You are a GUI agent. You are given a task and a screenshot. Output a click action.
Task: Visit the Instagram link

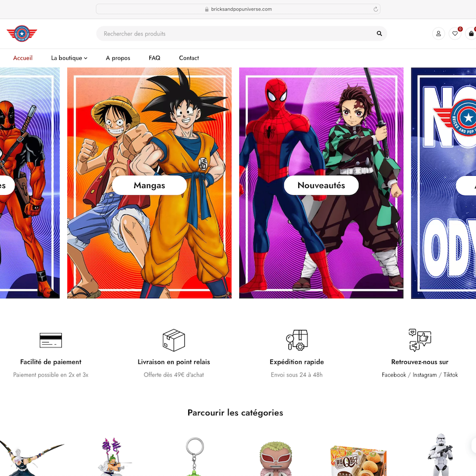424,375
